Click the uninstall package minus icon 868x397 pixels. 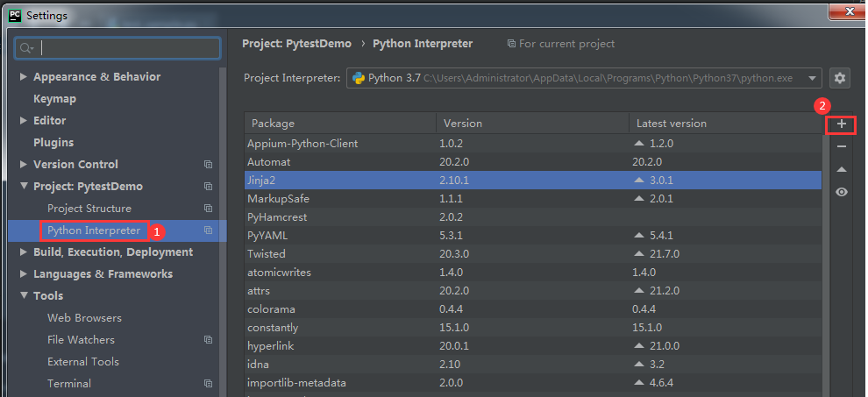pos(842,146)
